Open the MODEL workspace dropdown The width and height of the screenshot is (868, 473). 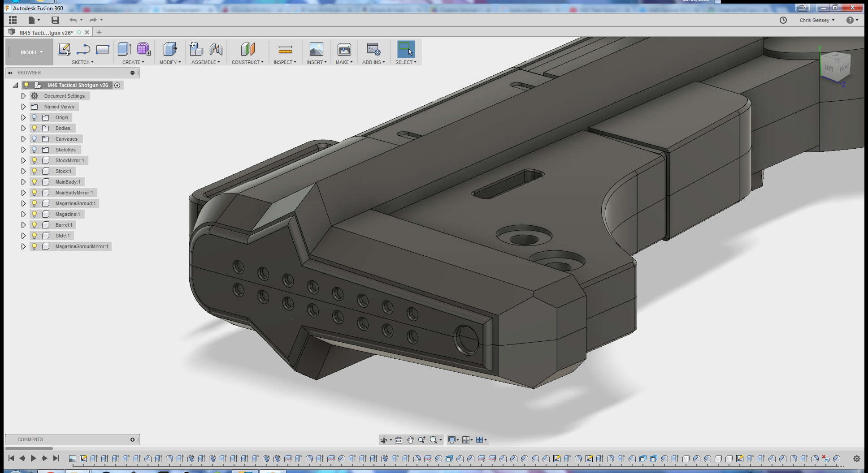(x=29, y=52)
